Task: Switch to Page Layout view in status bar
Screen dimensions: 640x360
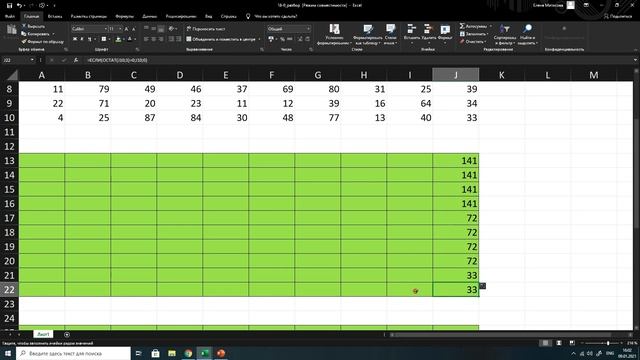Action: tap(558, 343)
